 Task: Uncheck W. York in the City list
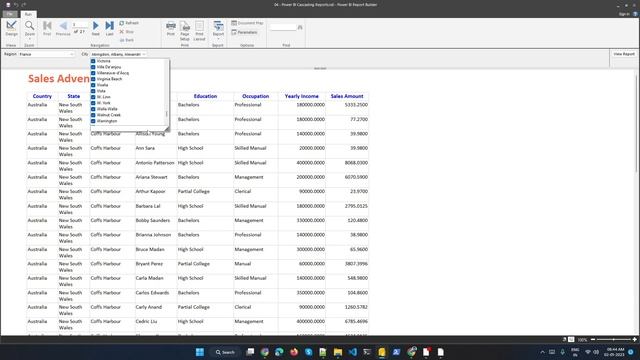click(x=93, y=103)
